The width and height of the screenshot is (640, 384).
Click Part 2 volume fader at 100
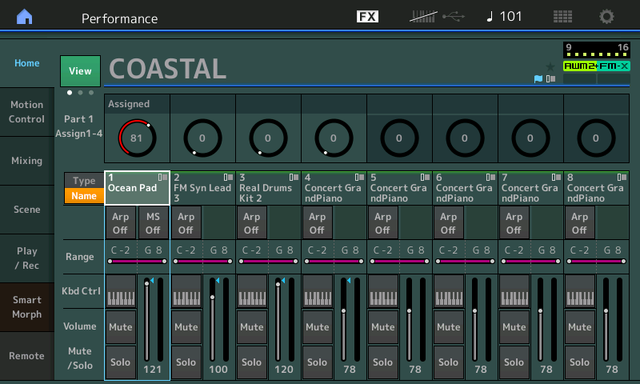[x=212, y=320]
